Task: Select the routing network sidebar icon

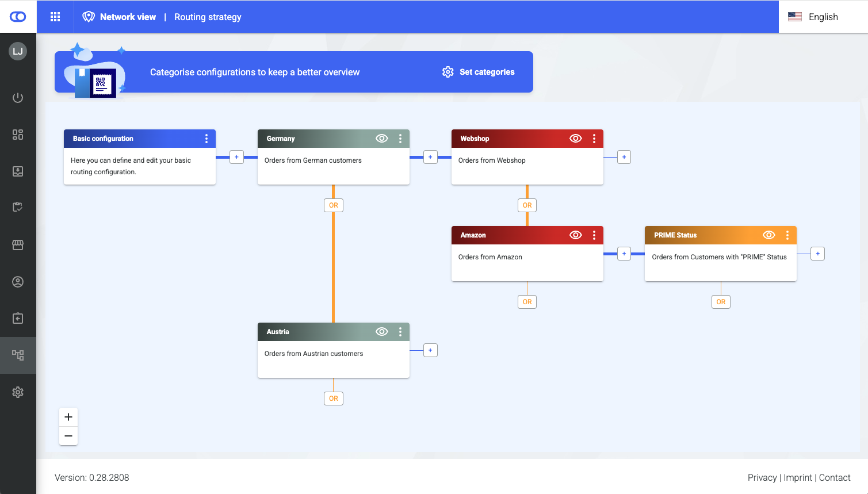Action: [x=18, y=355]
